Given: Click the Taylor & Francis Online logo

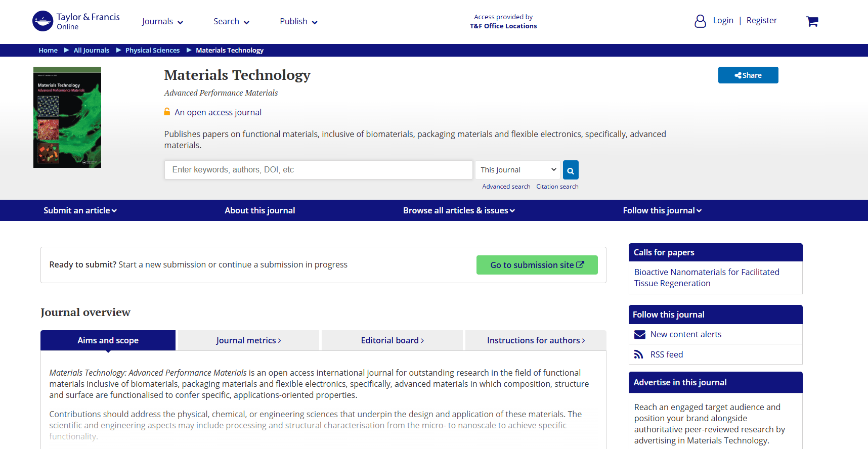Looking at the screenshot, I should (76, 21).
